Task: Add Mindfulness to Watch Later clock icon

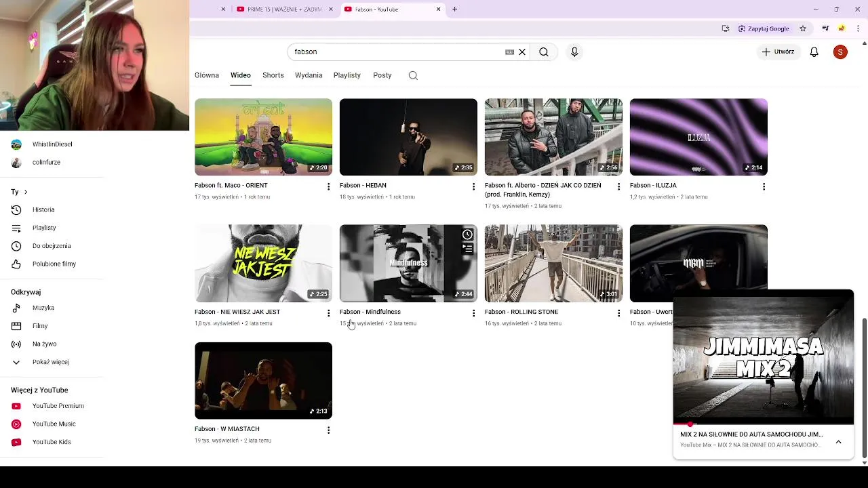Action: (467, 235)
